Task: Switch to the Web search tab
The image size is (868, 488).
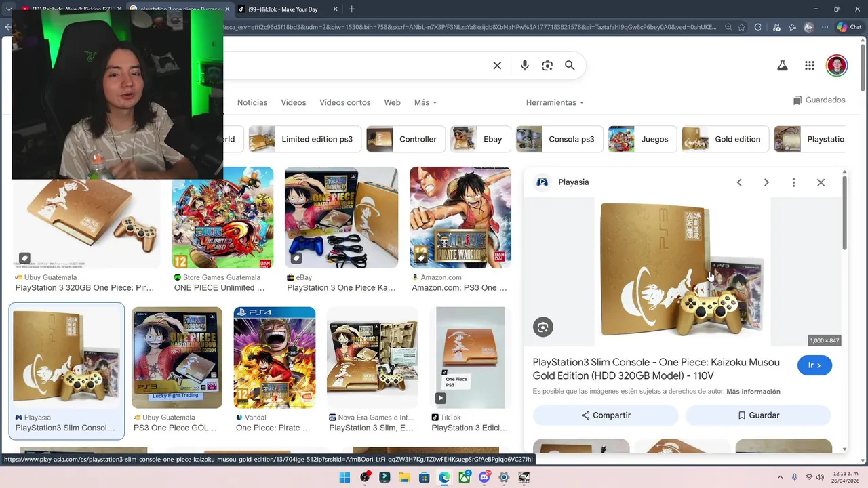Action: click(393, 102)
